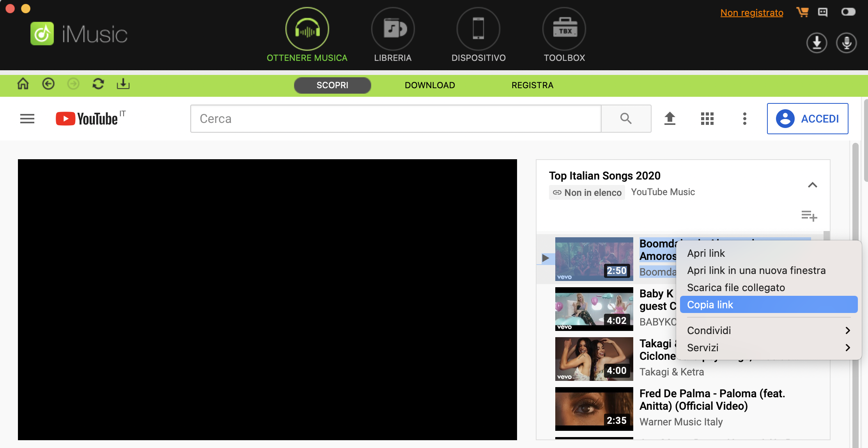868x448 pixels.
Task: Open the downloads circle icon
Action: 817,43
